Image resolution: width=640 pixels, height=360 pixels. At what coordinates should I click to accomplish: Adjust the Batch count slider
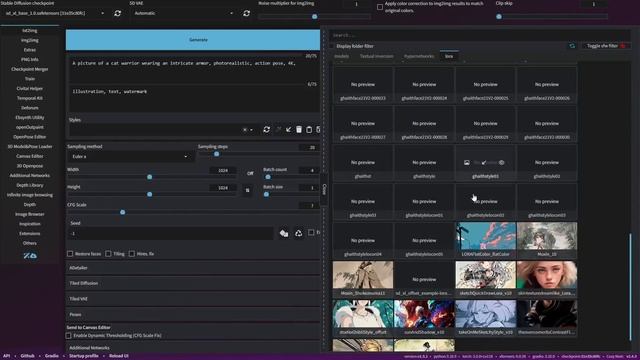[x=291, y=177]
